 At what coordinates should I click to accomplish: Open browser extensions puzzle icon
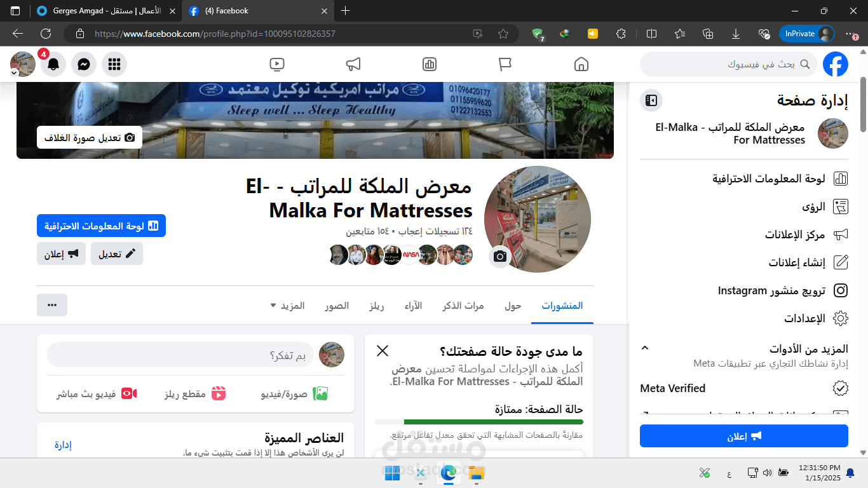click(x=621, y=34)
